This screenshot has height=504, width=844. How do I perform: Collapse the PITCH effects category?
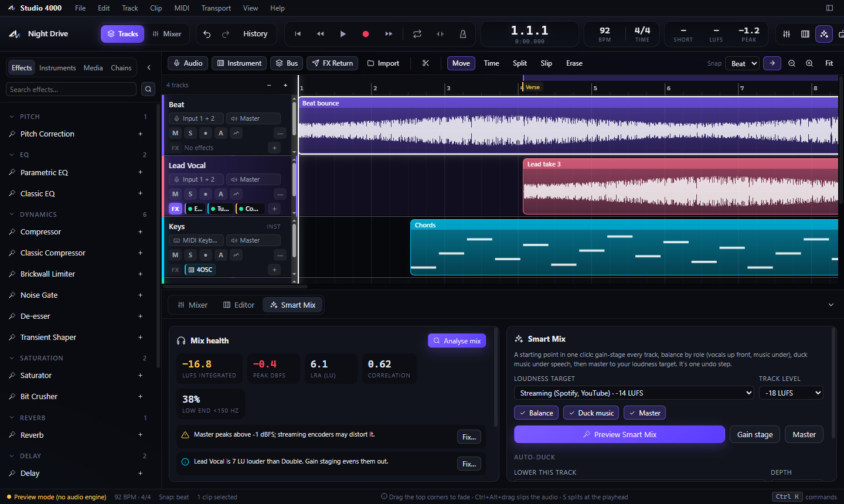point(12,117)
